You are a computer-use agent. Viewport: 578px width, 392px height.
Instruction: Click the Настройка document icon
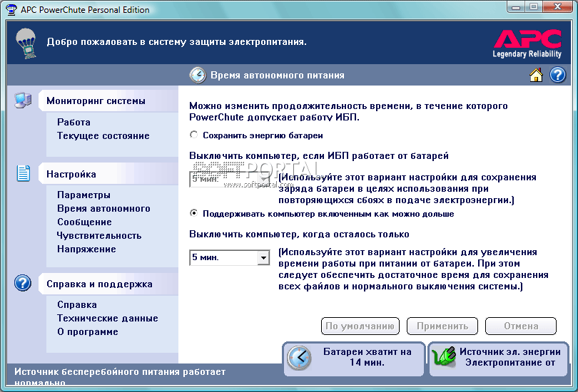[x=24, y=173]
